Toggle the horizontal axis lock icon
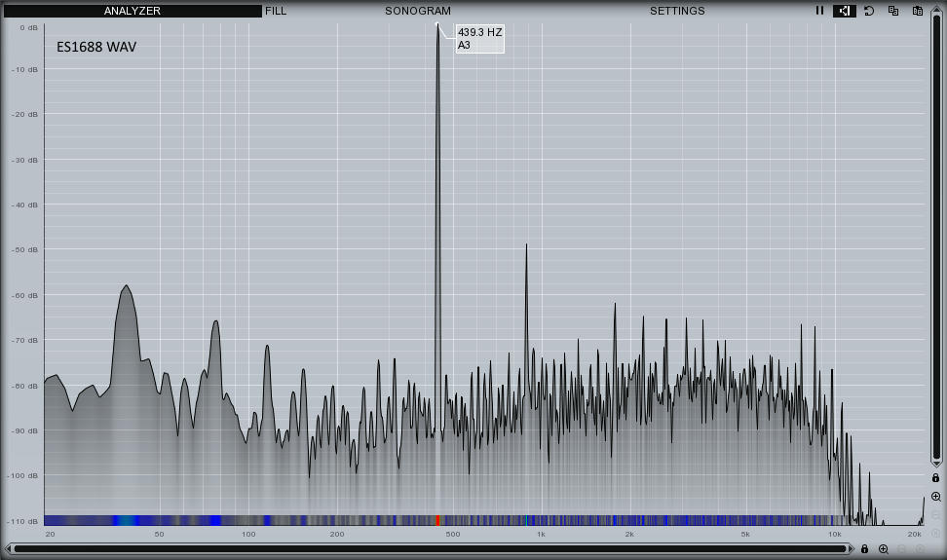The image size is (947, 560). 864,548
